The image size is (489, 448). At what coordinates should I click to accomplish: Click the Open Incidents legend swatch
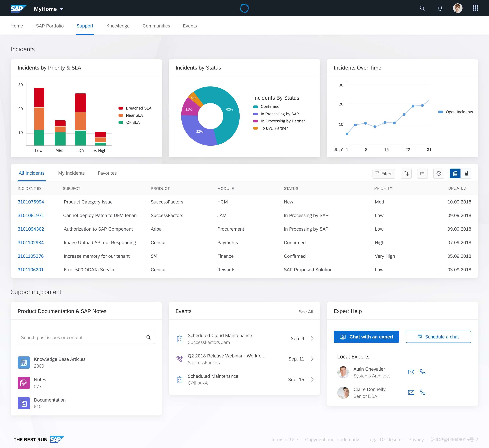[440, 112]
